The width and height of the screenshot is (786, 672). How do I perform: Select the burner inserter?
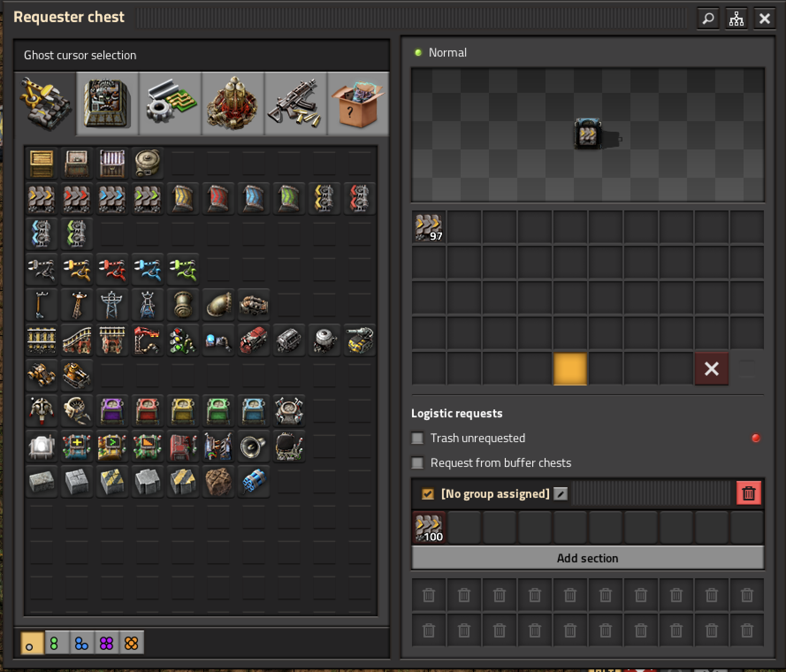point(42,269)
